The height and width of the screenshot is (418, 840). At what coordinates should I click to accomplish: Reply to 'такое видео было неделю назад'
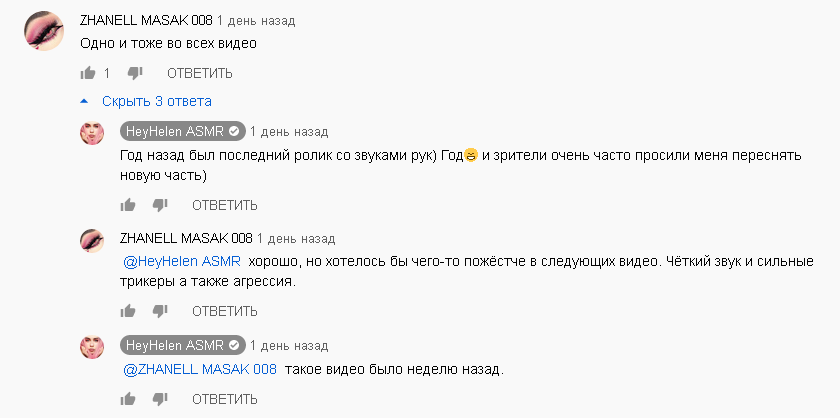(x=225, y=399)
